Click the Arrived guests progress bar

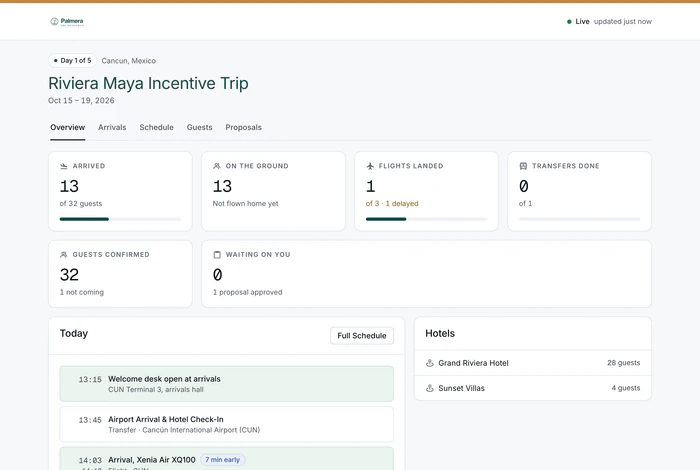click(x=120, y=219)
